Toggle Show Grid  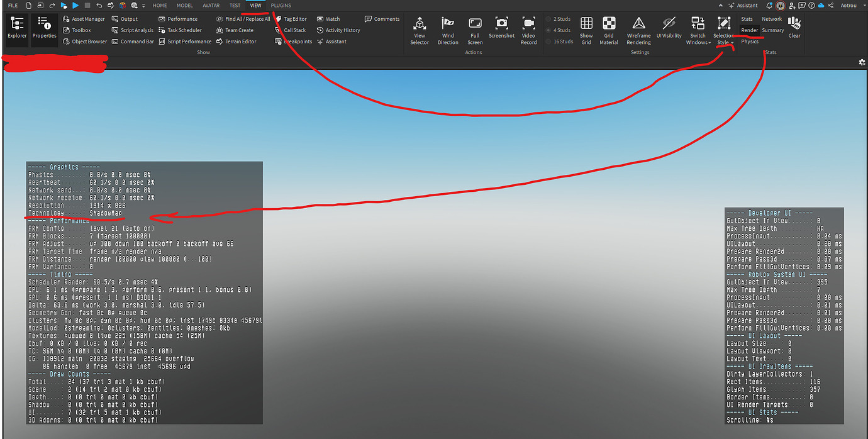click(x=586, y=30)
